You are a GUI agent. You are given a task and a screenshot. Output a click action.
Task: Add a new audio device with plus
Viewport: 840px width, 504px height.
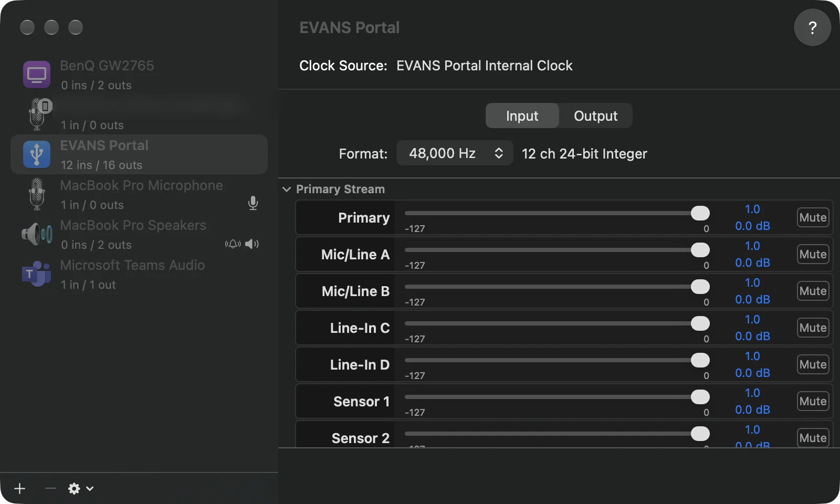[x=20, y=488]
